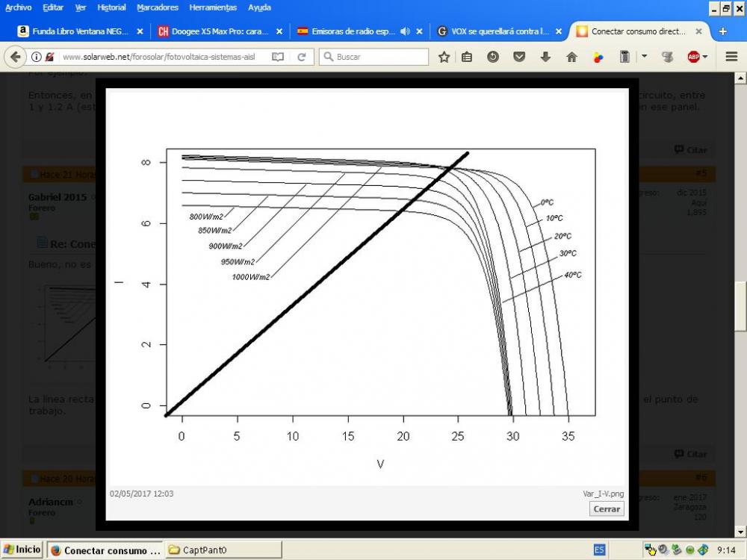Click the 9:14 system clock
The image size is (747, 560).
(726, 550)
